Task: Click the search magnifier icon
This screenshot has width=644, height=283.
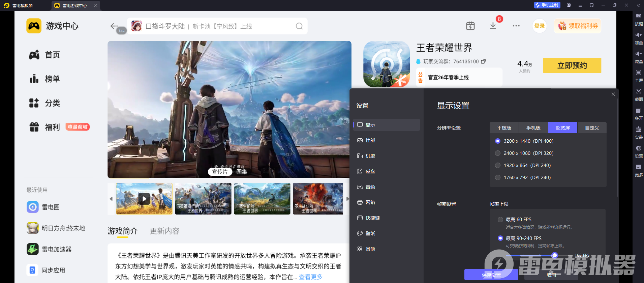Action: (299, 26)
